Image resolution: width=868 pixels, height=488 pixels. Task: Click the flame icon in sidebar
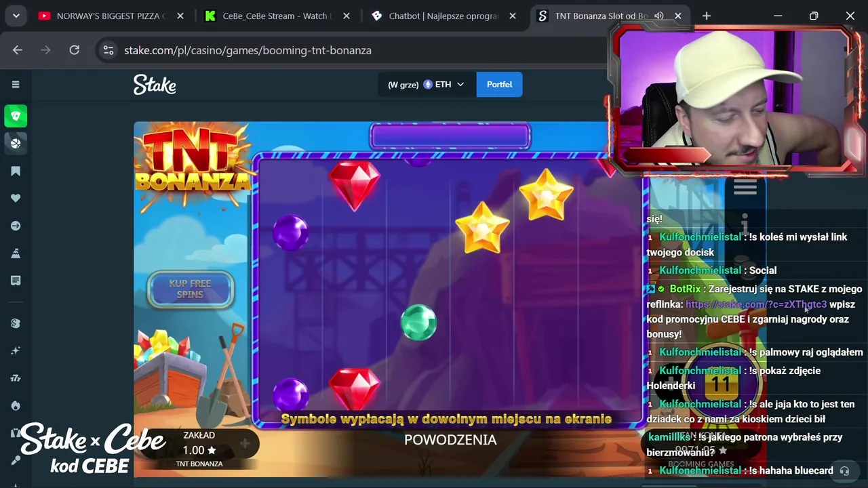pos(16,405)
